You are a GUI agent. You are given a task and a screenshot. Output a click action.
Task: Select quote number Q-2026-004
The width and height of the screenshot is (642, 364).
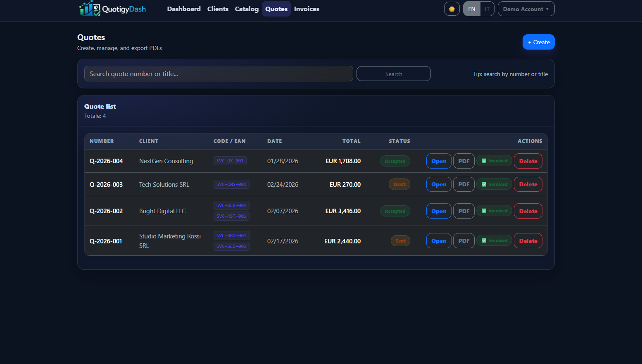point(106,161)
